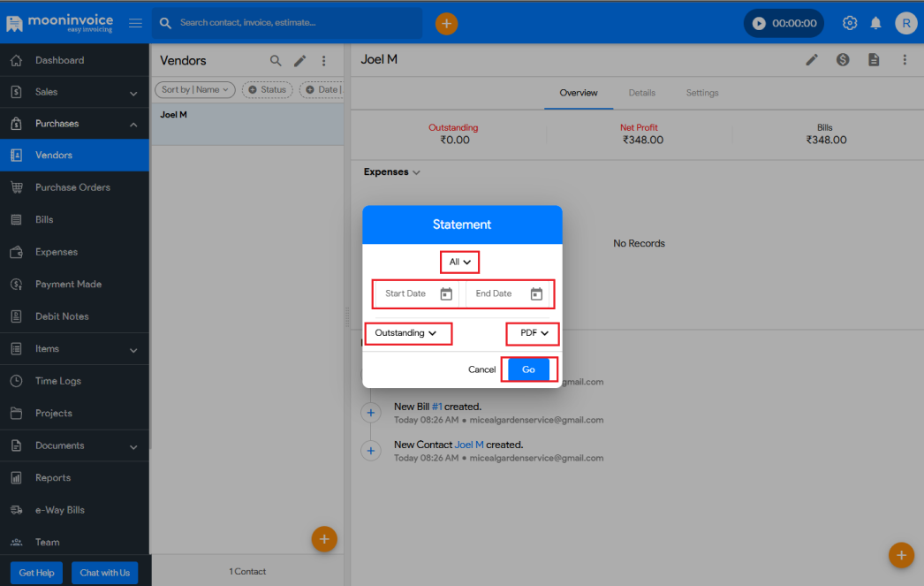The width and height of the screenshot is (924, 586).
Task: Click the Go button in the Statement dialog
Action: 528,369
